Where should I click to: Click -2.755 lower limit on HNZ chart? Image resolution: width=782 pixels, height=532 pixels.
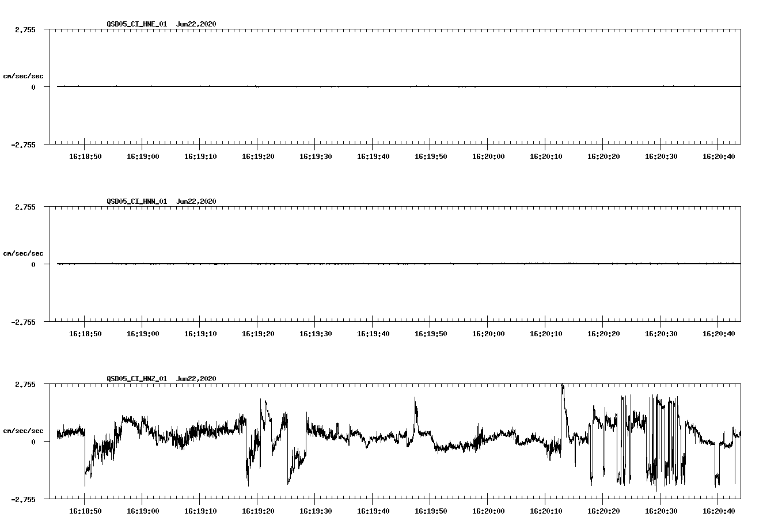24,499
